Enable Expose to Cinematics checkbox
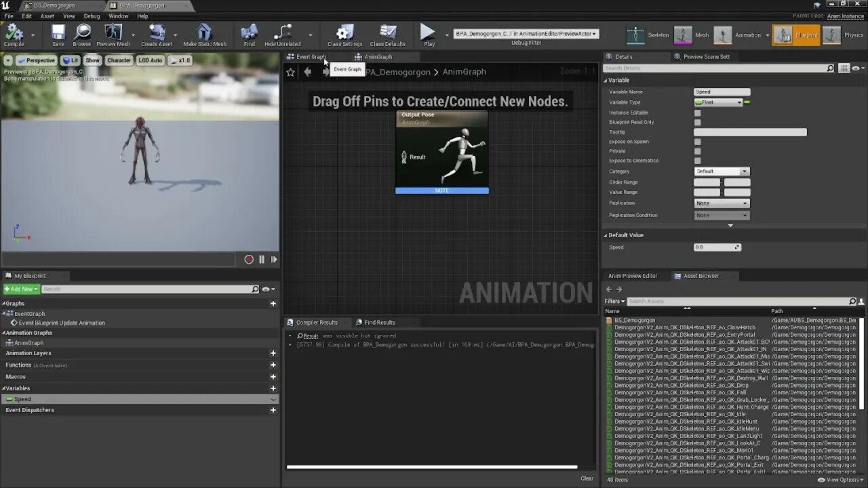868x488 pixels. (697, 161)
